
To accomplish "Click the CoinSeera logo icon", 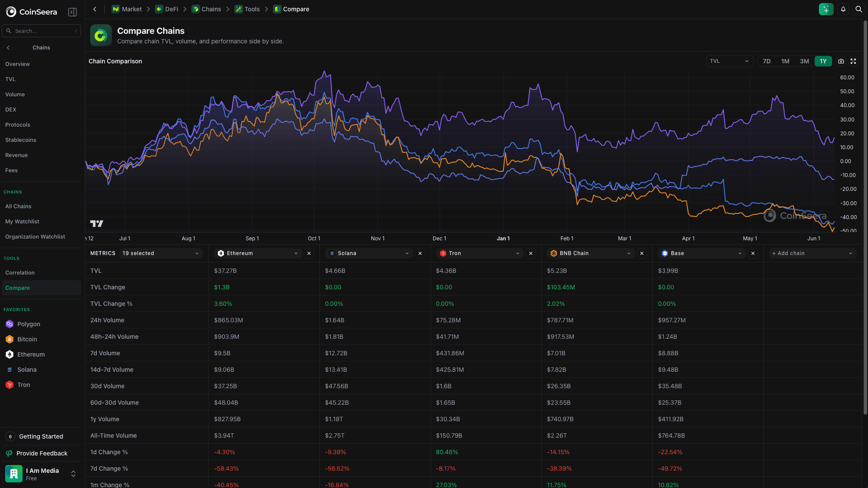I will point(11,12).
